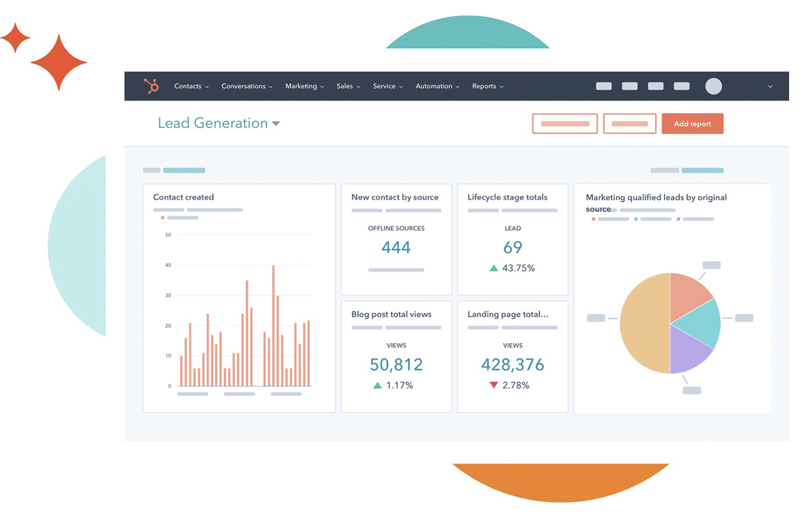Click the green up arrow beside 1.17%
Image resolution: width=812 pixels, height=518 pixels.
coord(377,385)
